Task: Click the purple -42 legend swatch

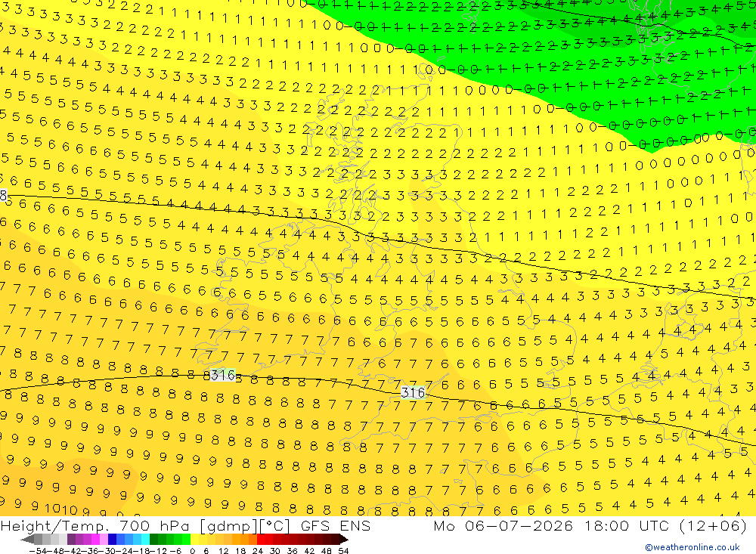Action: 71,540
